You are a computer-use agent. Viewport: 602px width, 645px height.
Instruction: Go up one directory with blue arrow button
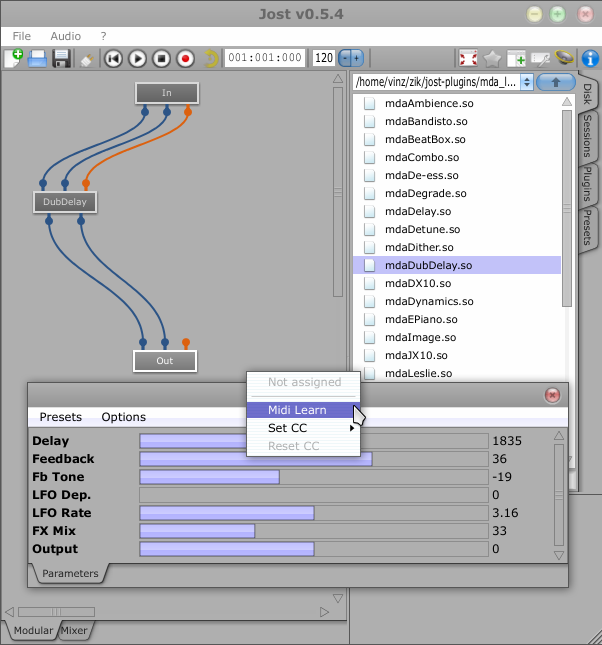coord(556,82)
